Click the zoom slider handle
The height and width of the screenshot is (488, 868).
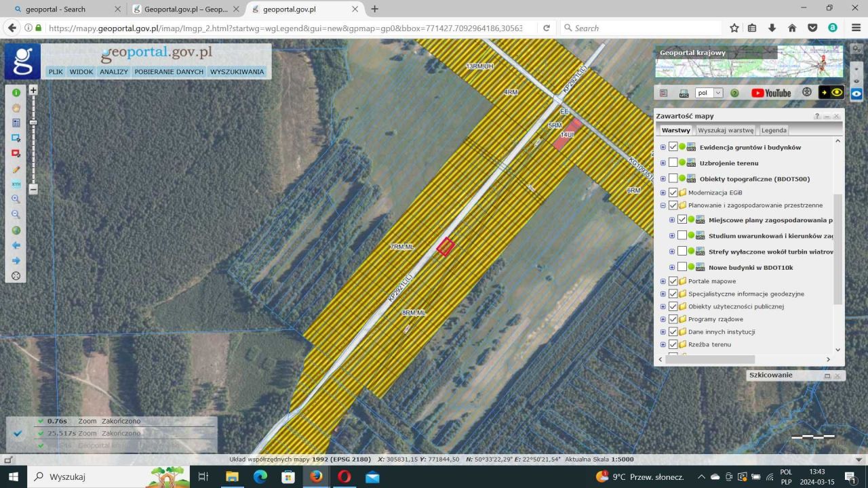point(33,123)
